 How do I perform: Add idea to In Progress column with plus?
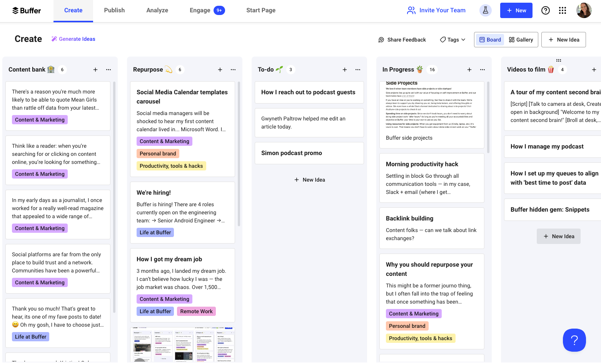tap(469, 70)
